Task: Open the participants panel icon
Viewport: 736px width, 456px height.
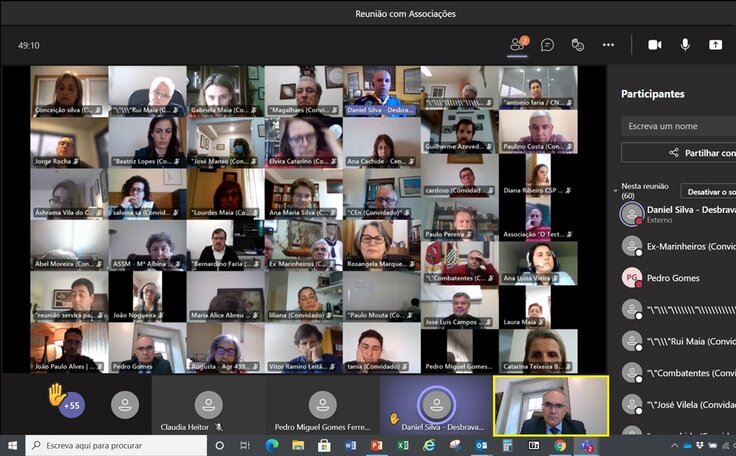Action: click(x=518, y=45)
